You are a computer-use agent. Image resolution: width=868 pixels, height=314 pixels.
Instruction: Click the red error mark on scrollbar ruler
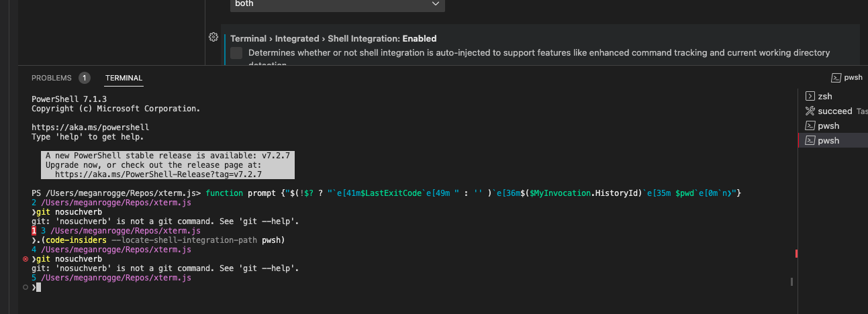(795, 254)
